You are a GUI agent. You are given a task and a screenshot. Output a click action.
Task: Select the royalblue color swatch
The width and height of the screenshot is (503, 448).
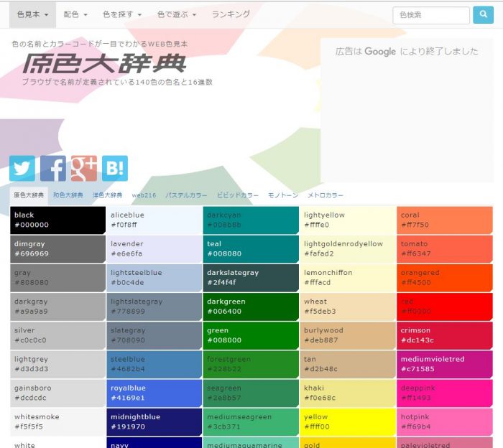(154, 393)
